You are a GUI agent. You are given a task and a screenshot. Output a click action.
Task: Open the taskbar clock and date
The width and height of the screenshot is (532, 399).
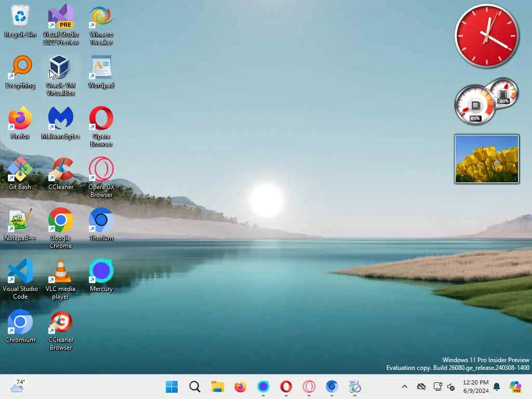click(476, 387)
